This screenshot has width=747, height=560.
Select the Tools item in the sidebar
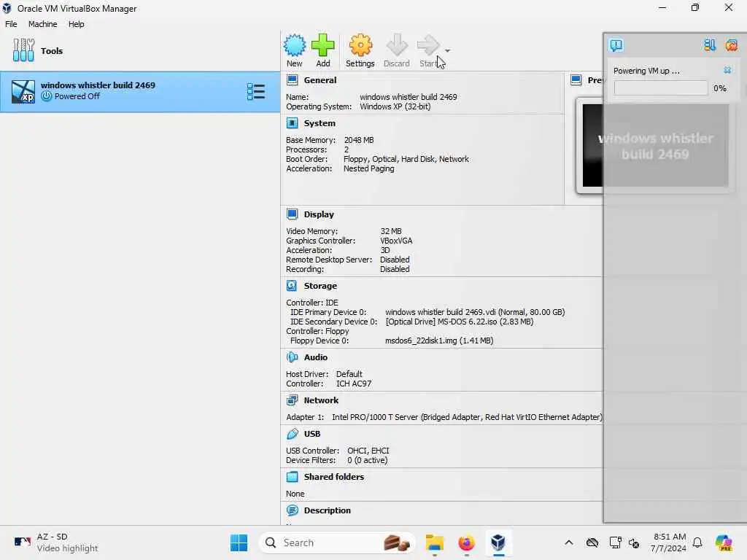point(140,50)
